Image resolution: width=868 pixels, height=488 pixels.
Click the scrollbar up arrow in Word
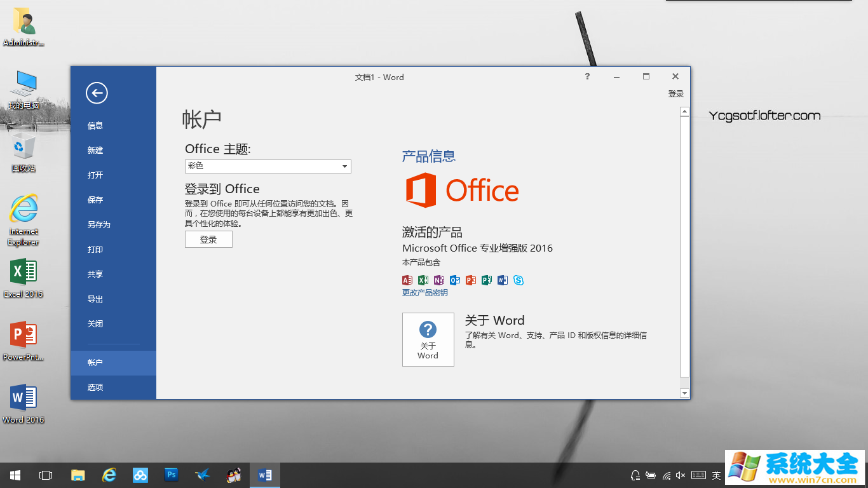click(x=684, y=111)
